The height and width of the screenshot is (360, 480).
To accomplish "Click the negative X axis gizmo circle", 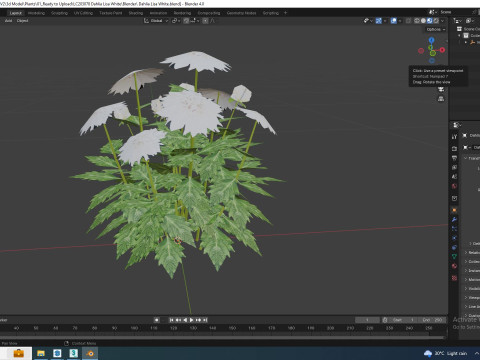I will pyautogui.click(x=421, y=51).
